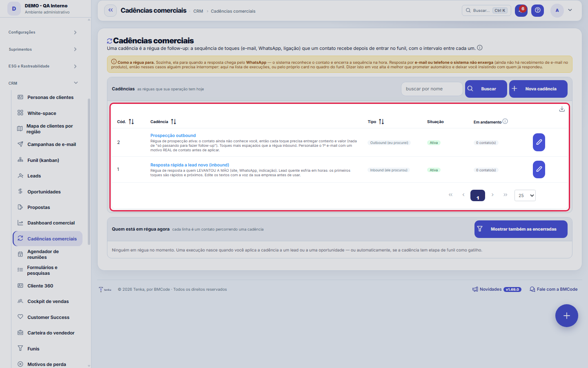The height and width of the screenshot is (368, 588).
Task: Expand the Suprimentos menu section
Action: pyautogui.click(x=43, y=49)
